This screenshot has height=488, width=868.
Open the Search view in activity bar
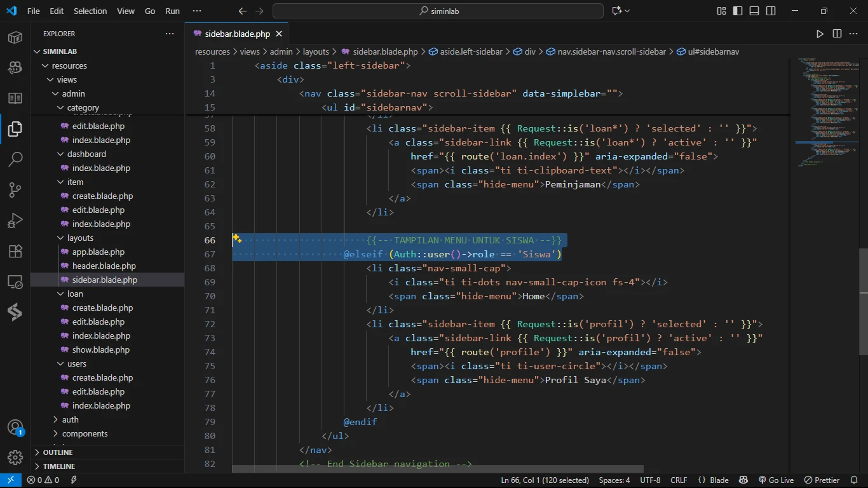[15, 159]
